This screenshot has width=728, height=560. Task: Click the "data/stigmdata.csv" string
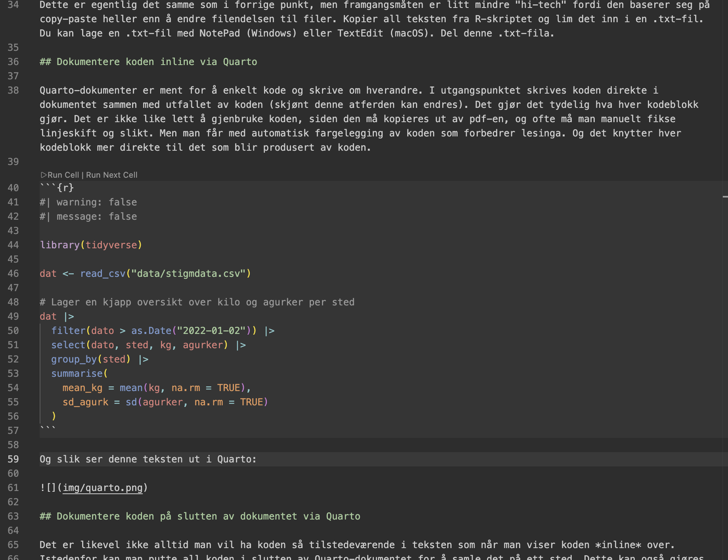pos(188,274)
